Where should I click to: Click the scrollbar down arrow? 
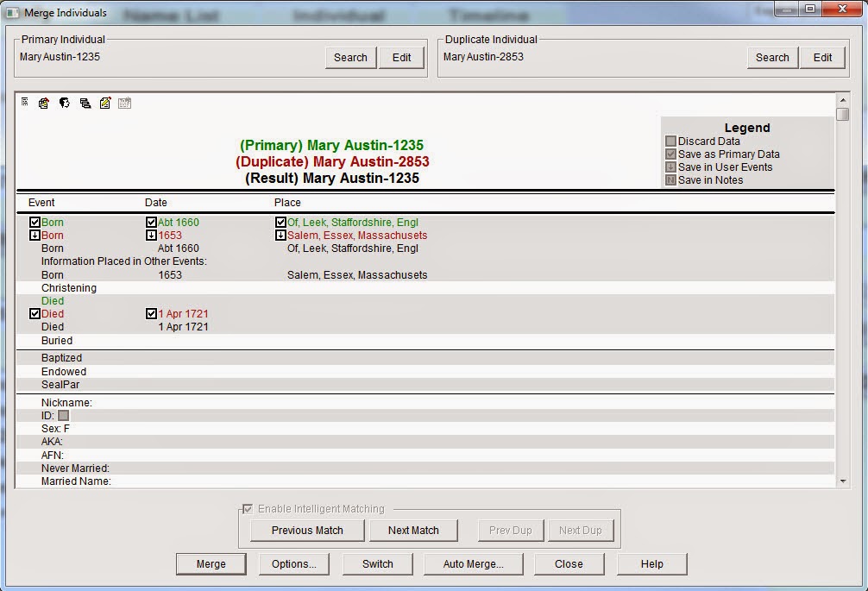pos(842,481)
